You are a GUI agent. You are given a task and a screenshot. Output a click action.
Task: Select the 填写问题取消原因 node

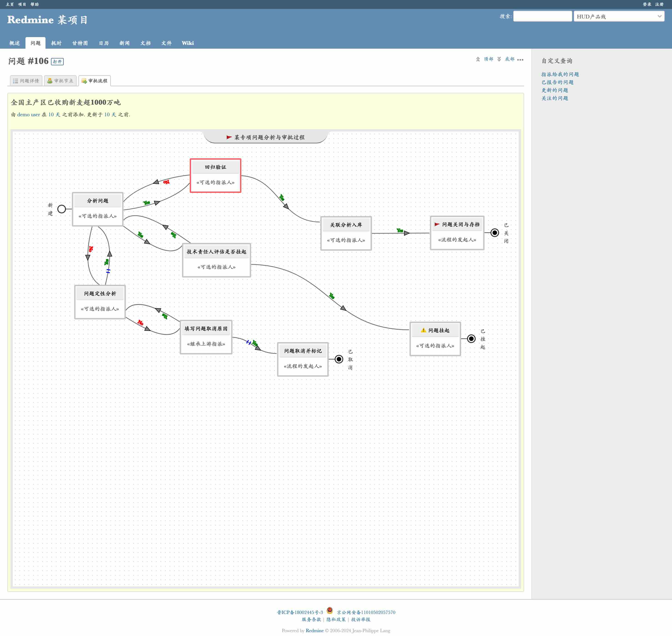pyautogui.click(x=206, y=337)
